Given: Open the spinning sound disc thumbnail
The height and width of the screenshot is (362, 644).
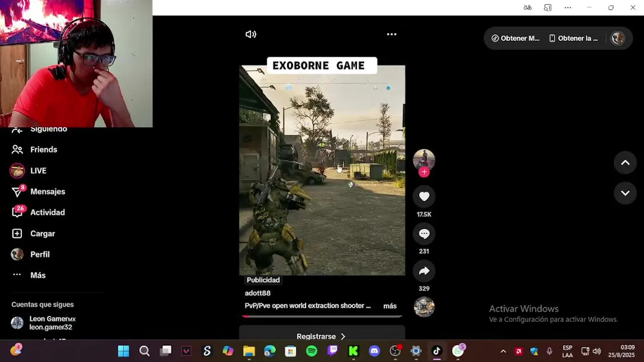Looking at the screenshot, I should pos(424,307).
